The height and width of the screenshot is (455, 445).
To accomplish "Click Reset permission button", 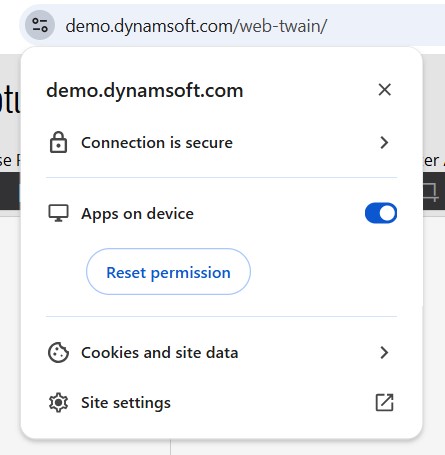I will tap(168, 271).
